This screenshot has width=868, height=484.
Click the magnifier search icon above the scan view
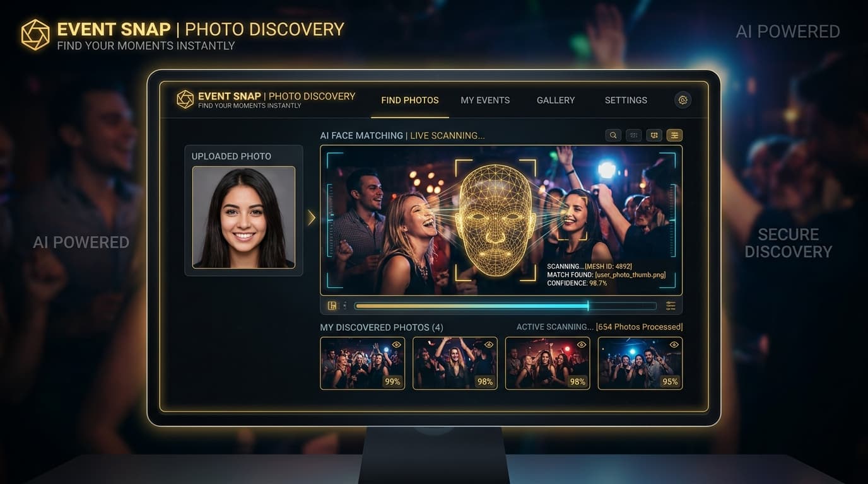click(613, 135)
